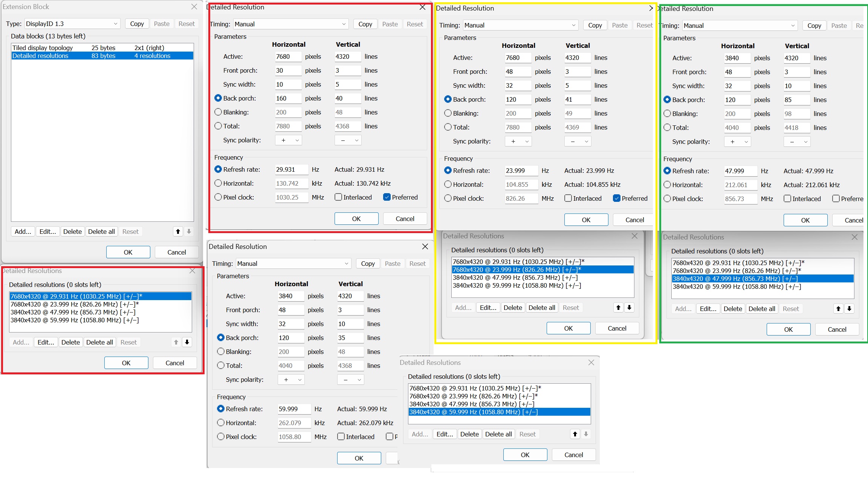Screen dimensions: 868x488
Task: Click horizontal front porch field showing 30
Action: point(288,70)
